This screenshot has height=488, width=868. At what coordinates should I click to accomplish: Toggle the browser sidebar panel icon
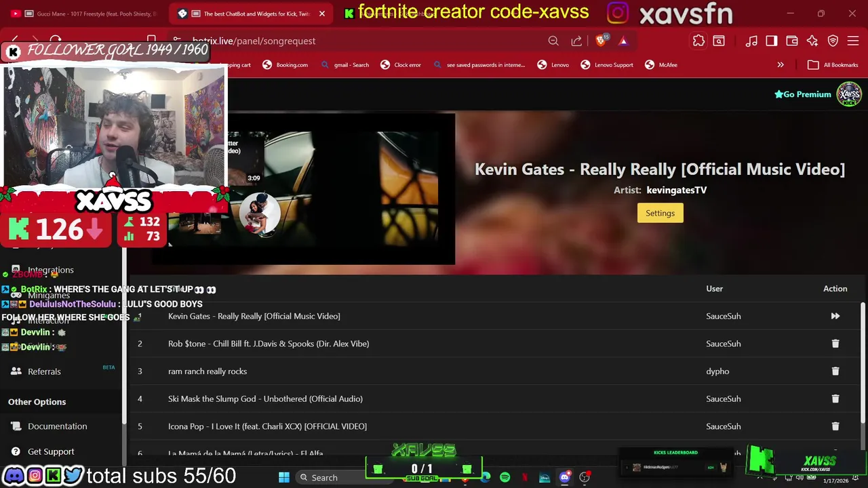(x=772, y=41)
